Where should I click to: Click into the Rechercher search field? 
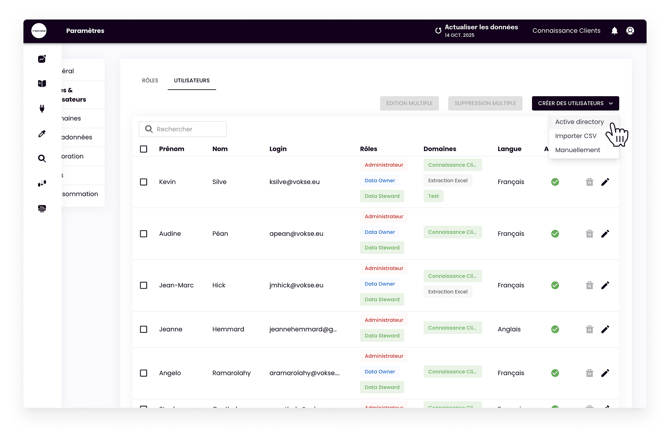click(188, 129)
